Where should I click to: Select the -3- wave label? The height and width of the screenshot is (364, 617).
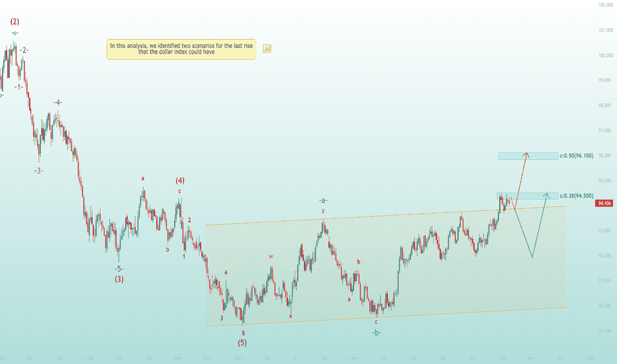point(38,171)
